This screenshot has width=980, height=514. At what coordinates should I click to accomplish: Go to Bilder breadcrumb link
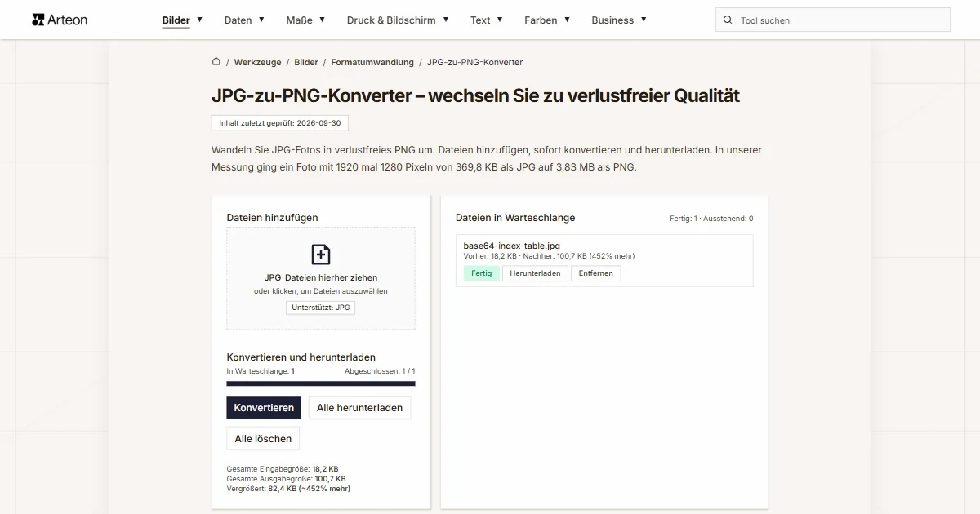306,62
